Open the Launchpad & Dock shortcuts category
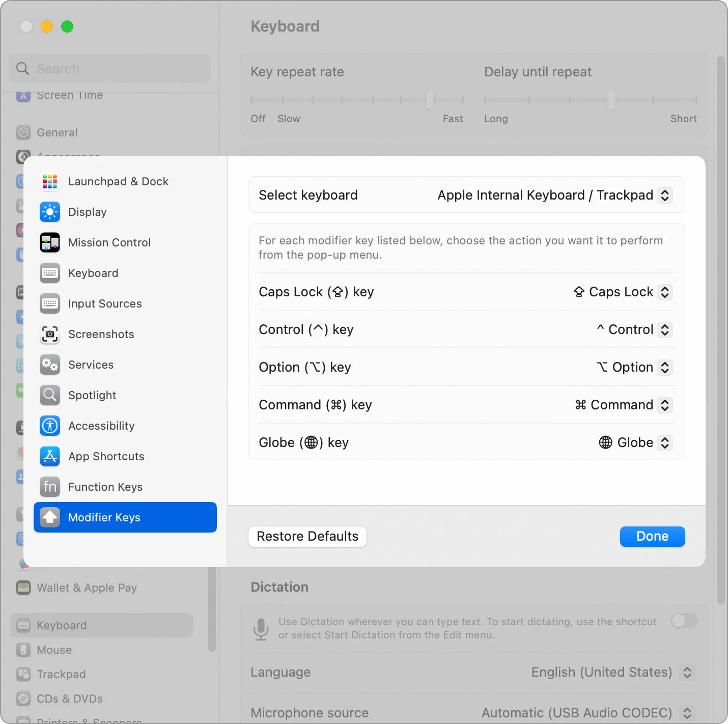 (125, 181)
